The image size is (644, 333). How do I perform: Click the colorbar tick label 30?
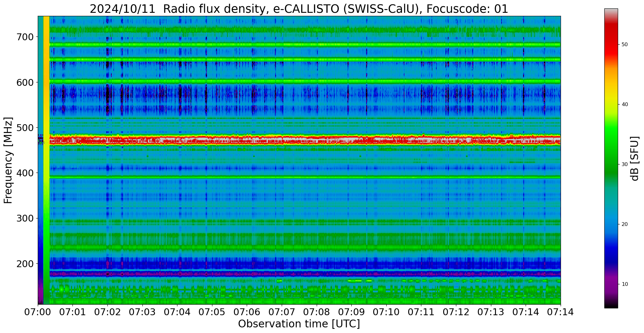[625, 164]
